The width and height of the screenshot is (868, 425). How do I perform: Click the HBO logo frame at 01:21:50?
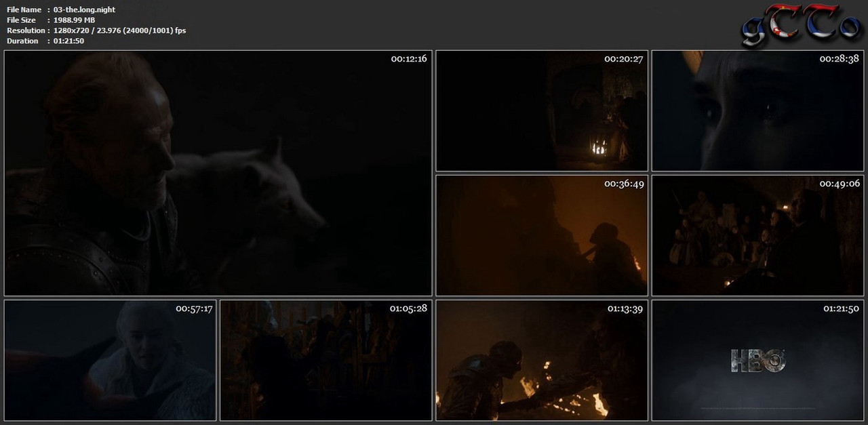[x=757, y=361]
